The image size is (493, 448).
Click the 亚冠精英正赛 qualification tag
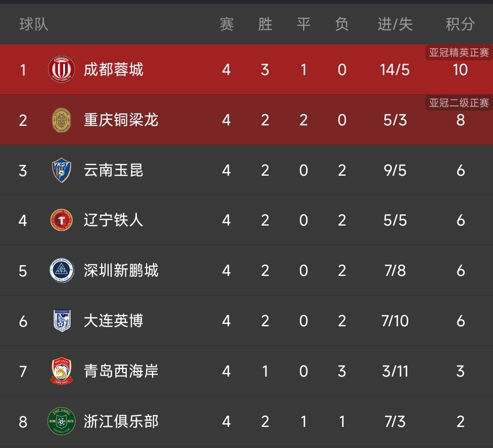click(x=459, y=53)
